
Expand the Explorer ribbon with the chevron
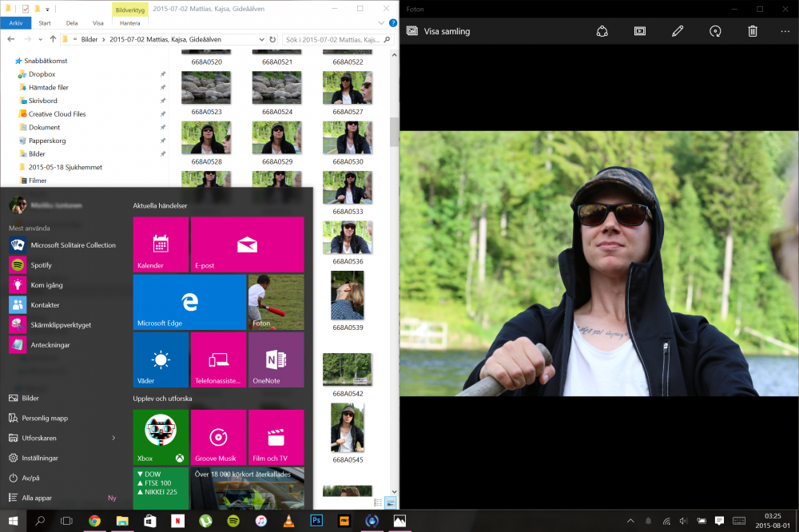(x=380, y=23)
